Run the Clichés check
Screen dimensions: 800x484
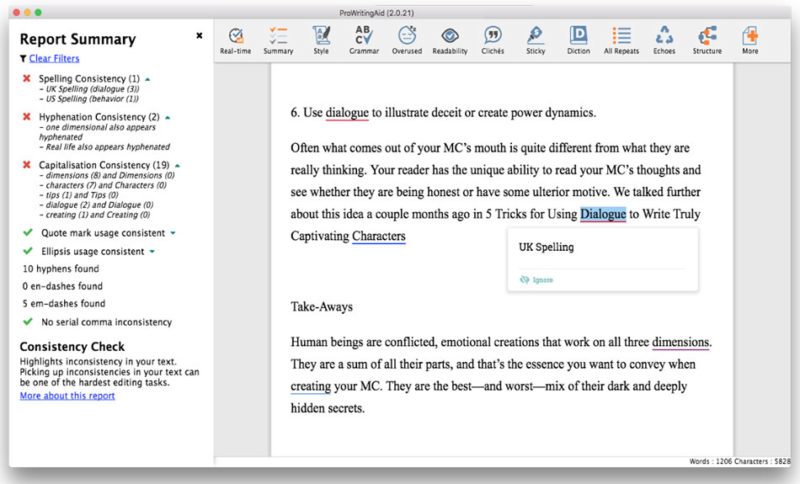point(492,39)
